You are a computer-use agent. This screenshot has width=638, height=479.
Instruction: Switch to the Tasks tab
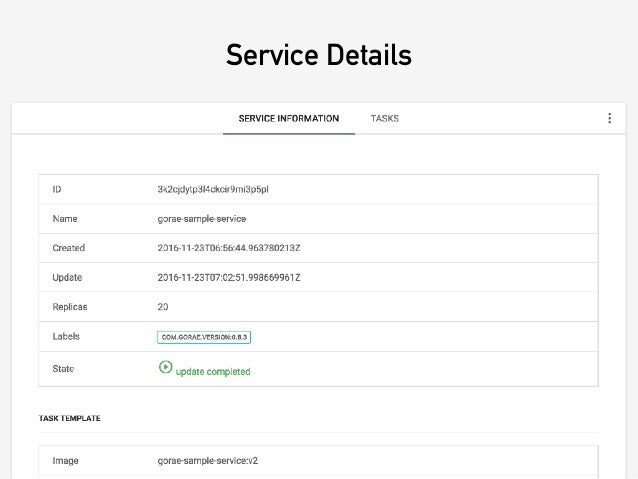385,118
